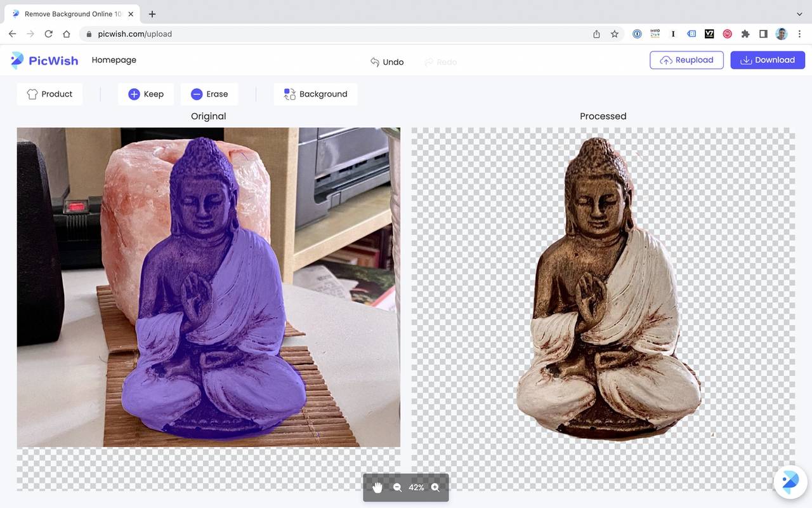
Task: Activate the Erase brush tool
Action: 209,94
